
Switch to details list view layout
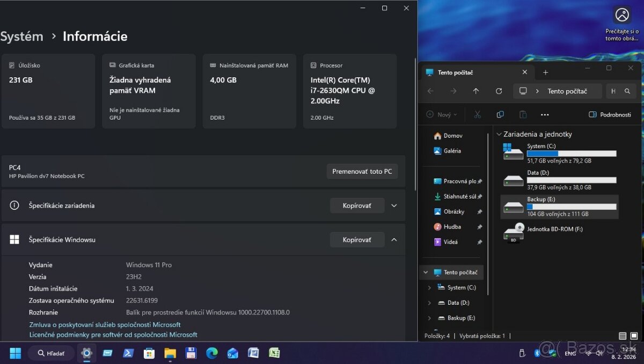[x=623, y=336]
